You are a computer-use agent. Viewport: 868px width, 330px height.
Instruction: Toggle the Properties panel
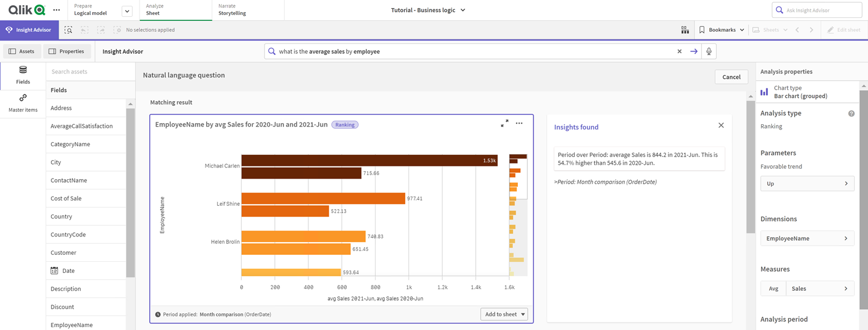(x=67, y=51)
